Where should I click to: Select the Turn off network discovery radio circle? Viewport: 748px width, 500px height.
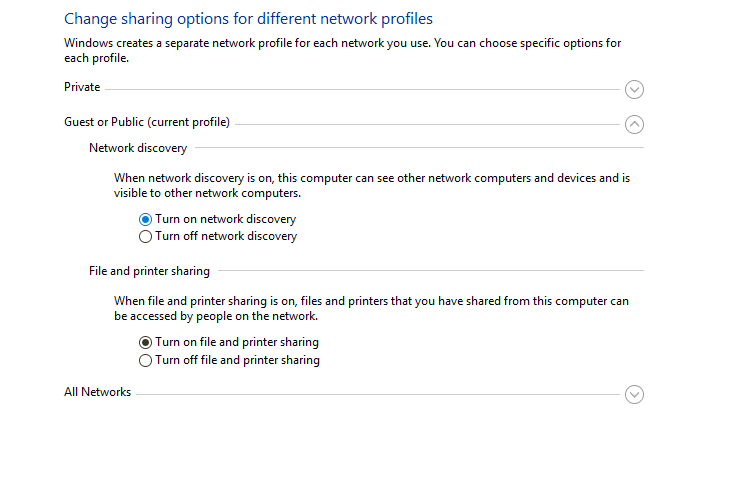pos(145,237)
